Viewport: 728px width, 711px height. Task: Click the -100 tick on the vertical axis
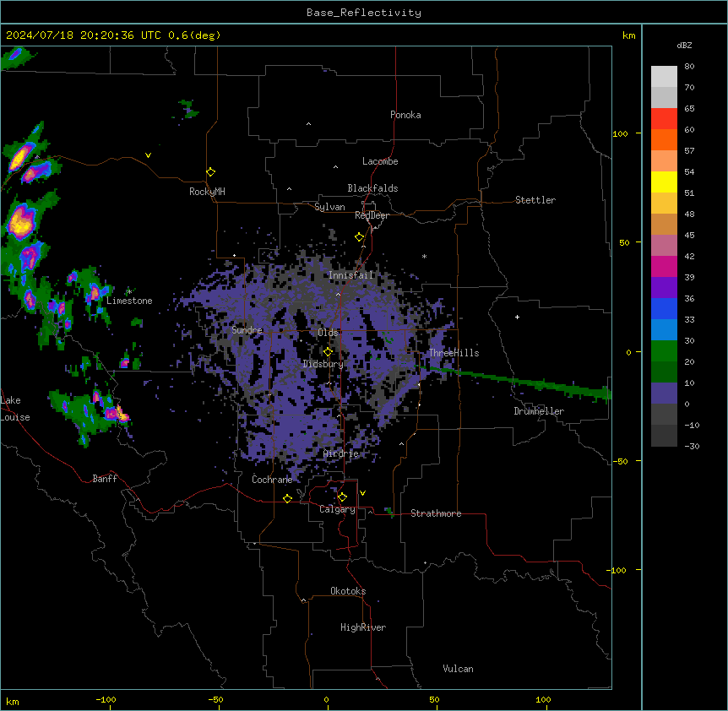click(x=617, y=570)
